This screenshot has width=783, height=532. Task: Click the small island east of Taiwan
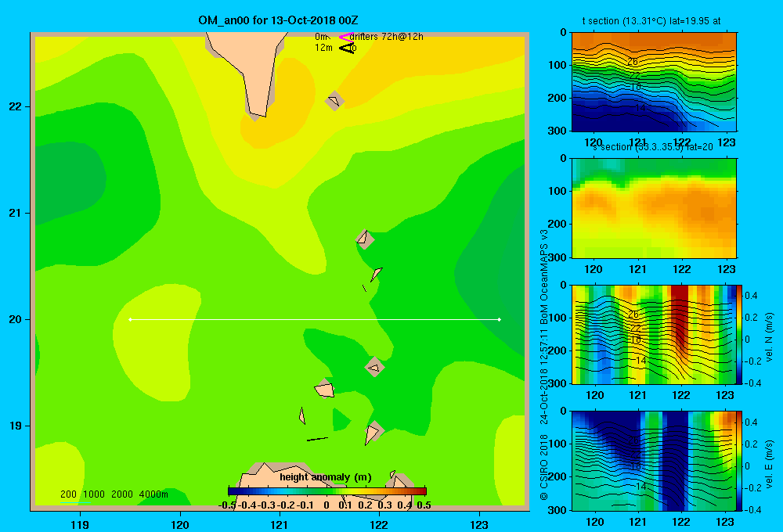pos(334,101)
